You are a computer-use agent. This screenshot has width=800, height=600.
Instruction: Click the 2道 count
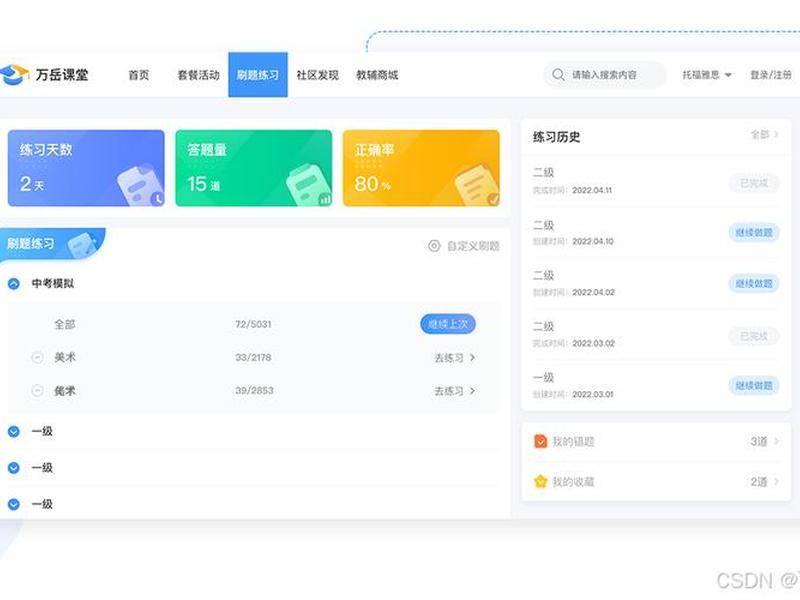tap(759, 482)
